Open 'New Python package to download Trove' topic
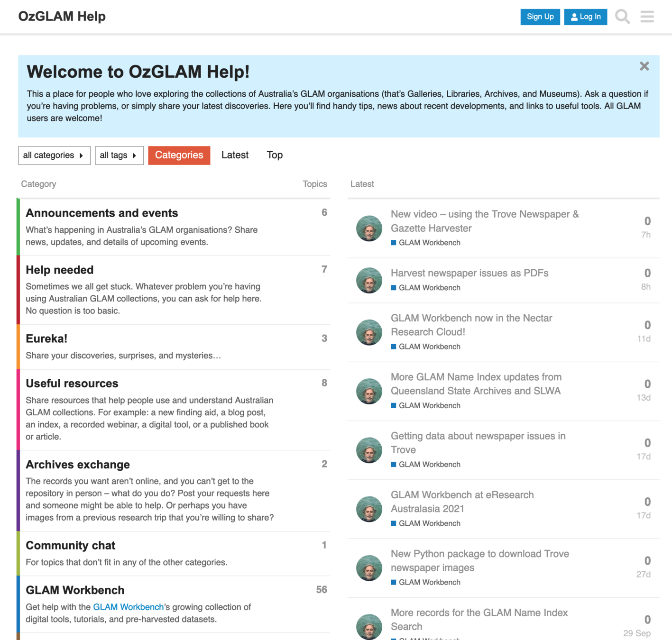 tap(480, 560)
